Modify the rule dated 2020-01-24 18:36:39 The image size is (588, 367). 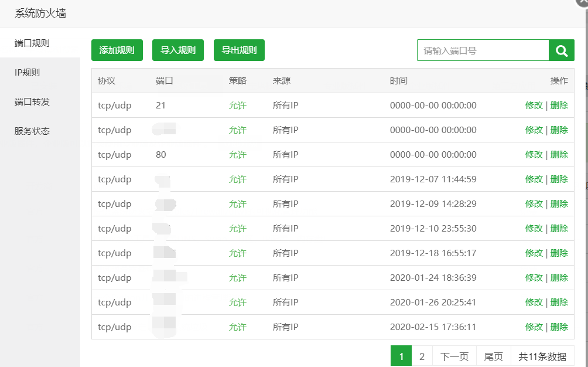tap(534, 278)
